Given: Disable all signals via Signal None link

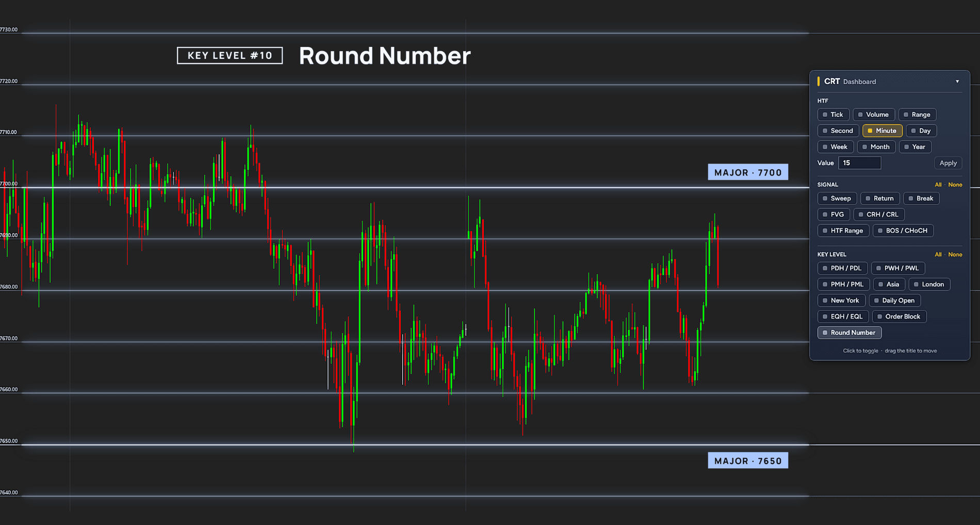Looking at the screenshot, I should pos(955,185).
